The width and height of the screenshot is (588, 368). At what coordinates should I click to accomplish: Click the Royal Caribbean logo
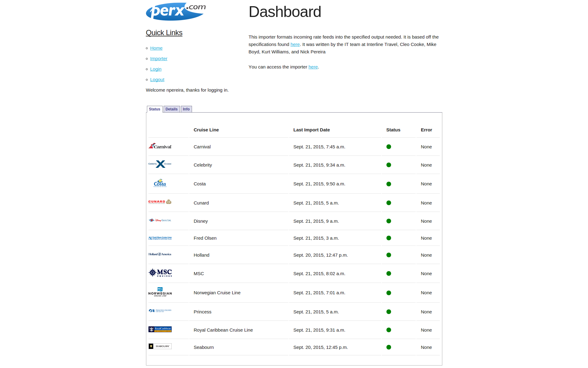(160, 329)
